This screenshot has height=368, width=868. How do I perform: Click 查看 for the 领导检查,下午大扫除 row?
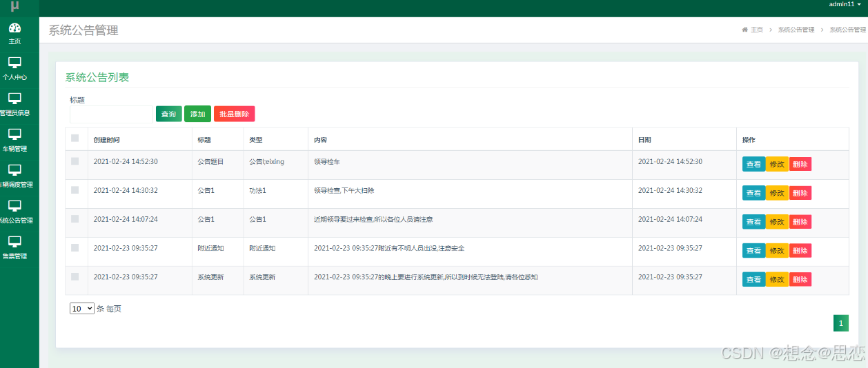(x=753, y=193)
